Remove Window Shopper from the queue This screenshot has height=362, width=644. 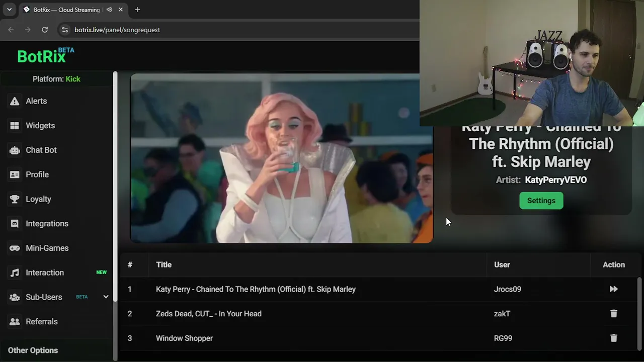[613, 338]
